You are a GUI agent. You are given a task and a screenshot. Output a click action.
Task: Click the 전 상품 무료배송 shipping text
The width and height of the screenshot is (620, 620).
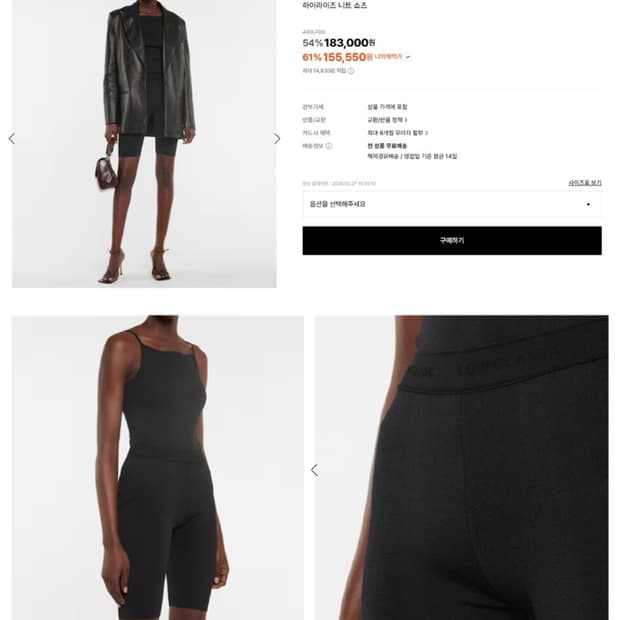387,146
